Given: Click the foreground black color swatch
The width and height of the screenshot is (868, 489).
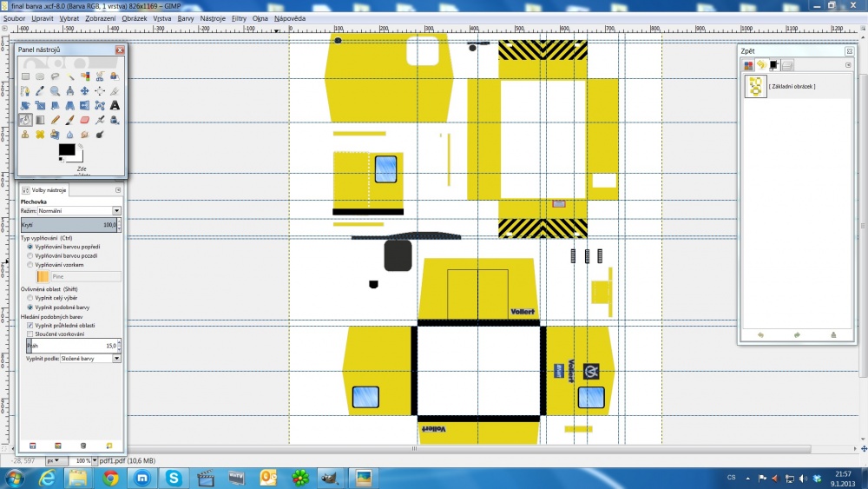Looking at the screenshot, I should coord(67,149).
